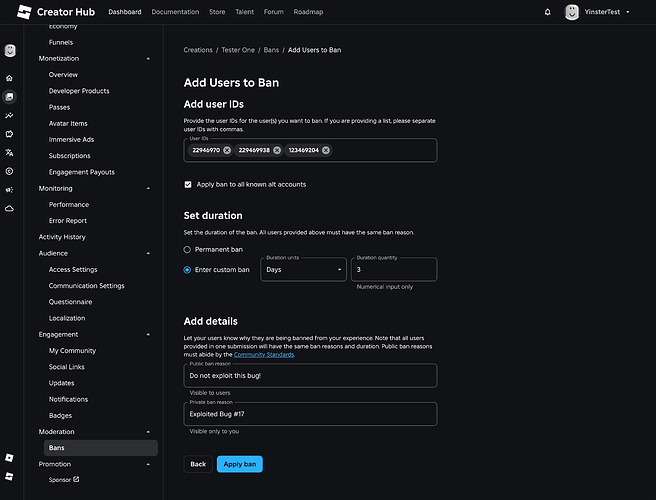Collapse the Engagement section
The image size is (656, 500).
149,334
